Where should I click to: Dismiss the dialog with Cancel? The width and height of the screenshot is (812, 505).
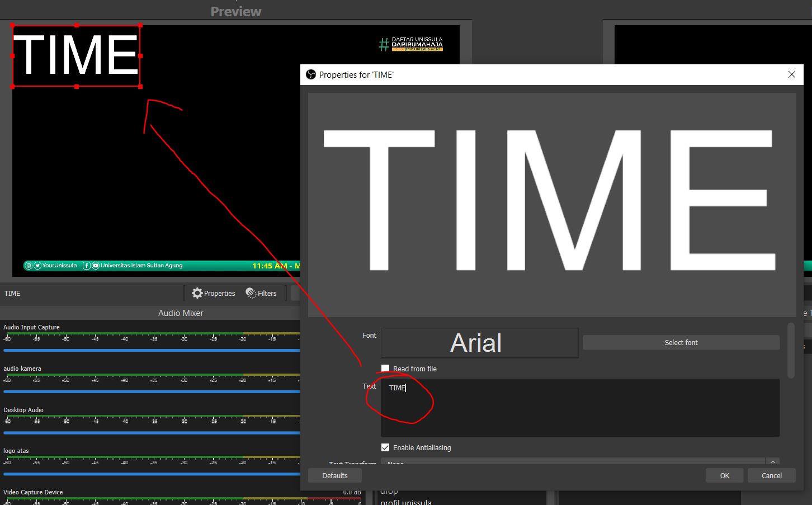[771, 475]
